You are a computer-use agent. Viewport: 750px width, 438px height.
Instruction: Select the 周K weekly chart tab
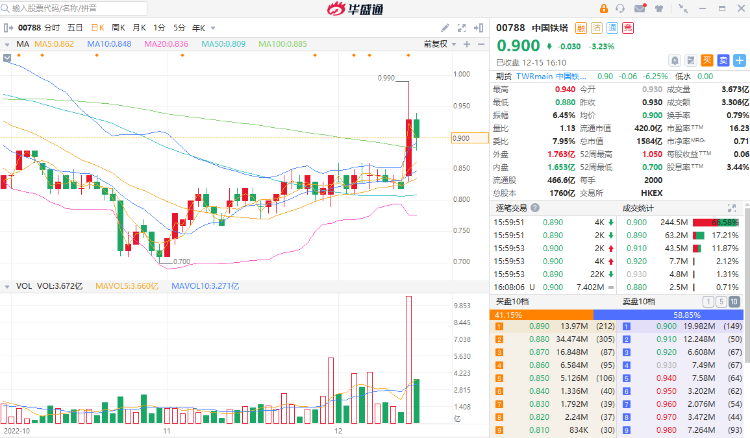(118, 28)
